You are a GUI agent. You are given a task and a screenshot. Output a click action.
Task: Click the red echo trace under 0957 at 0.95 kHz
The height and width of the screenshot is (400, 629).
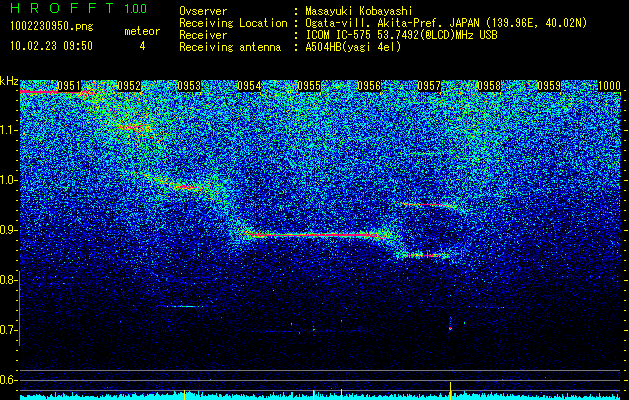tap(429, 205)
